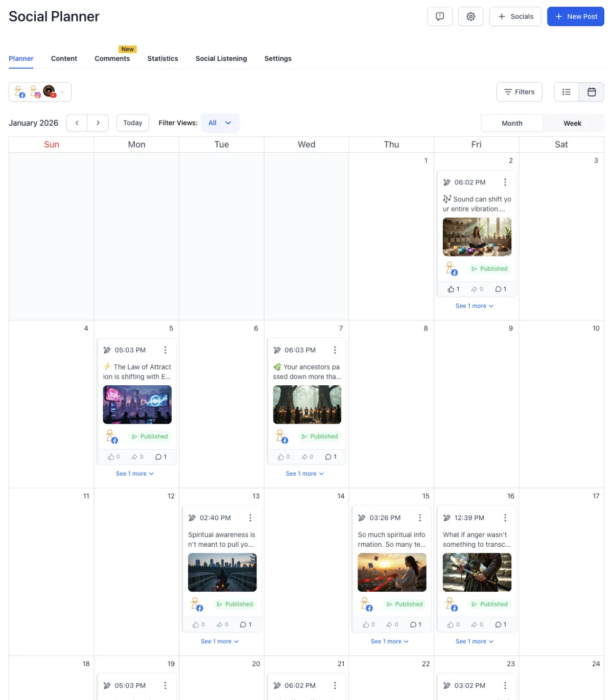Screen dimensions: 613x700
Task: Click like icon on Sound can shift post
Action: 451,289
